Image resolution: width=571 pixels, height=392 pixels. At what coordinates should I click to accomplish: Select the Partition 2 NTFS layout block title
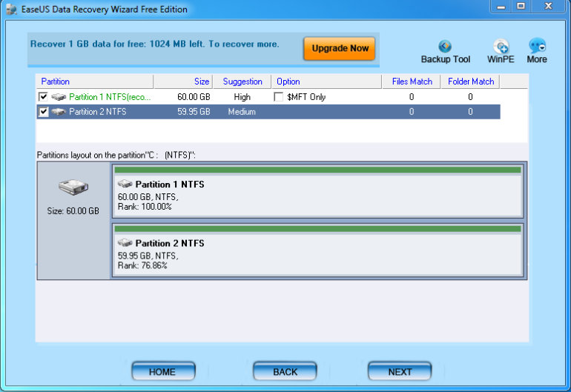click(x=170, y=243)
